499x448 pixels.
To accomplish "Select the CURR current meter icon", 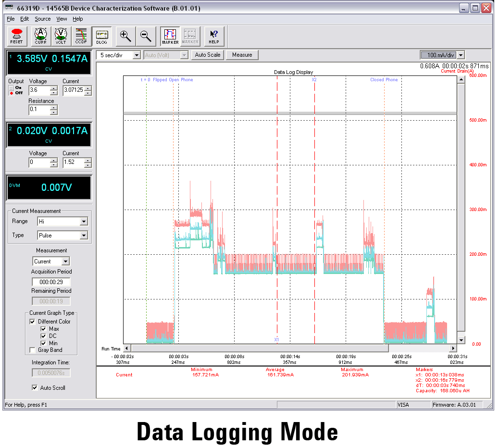I will [x=40, y=36].
